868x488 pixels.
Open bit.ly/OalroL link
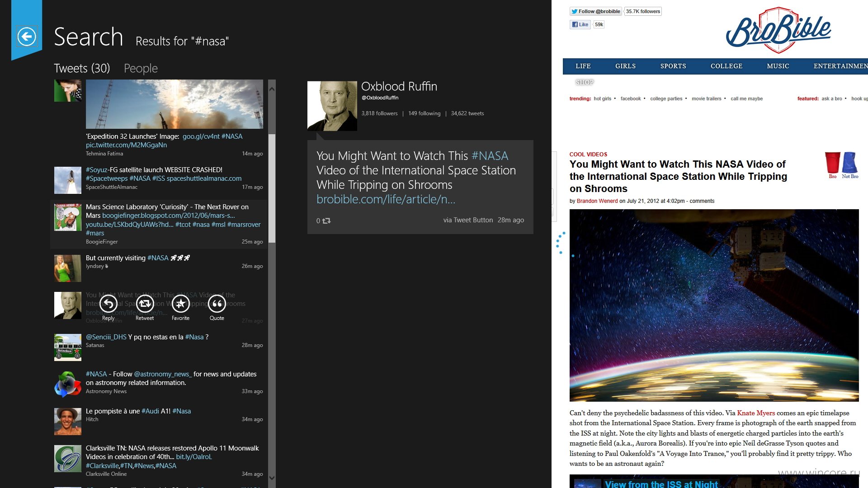(194, 457)
